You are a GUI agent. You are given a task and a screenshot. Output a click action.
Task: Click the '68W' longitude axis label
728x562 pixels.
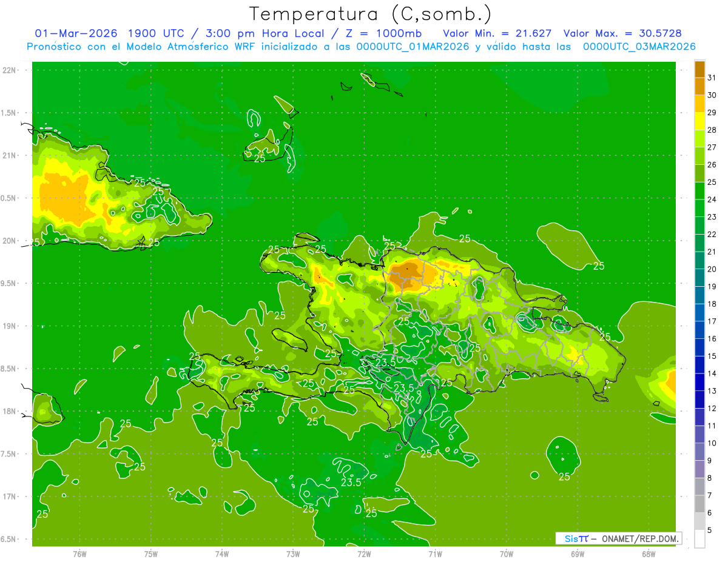coord(649,554)
